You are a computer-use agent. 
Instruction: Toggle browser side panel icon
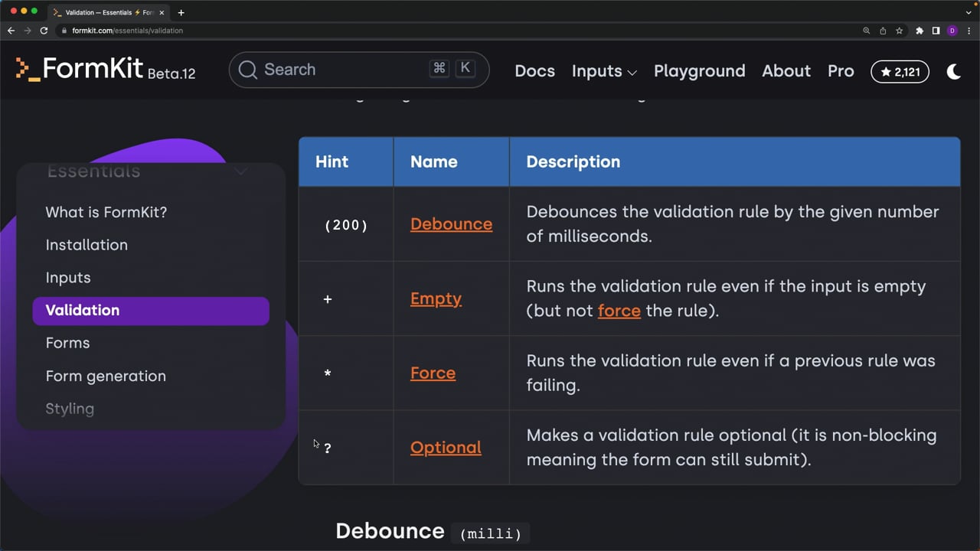936,31
